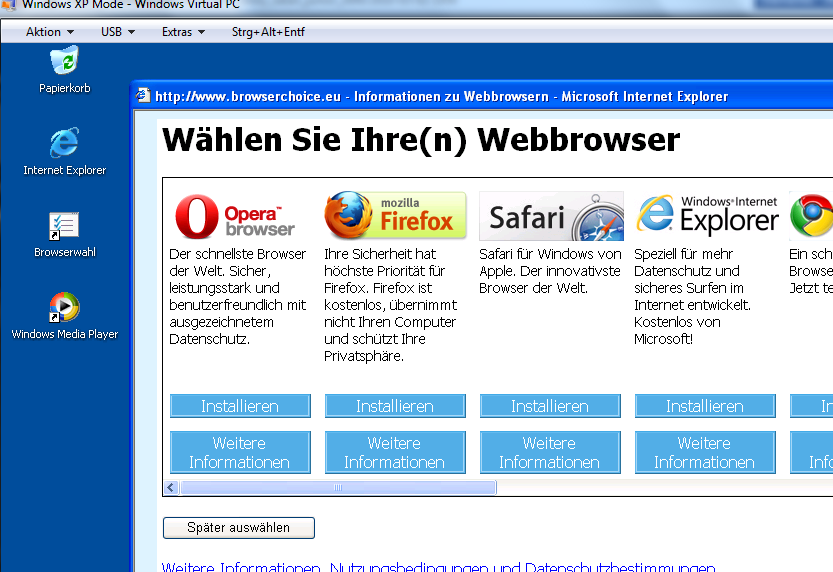
Task: Click the horizontal scrollbar thumb of browser list
Action: pyautogui.click(x=338, y=488)
